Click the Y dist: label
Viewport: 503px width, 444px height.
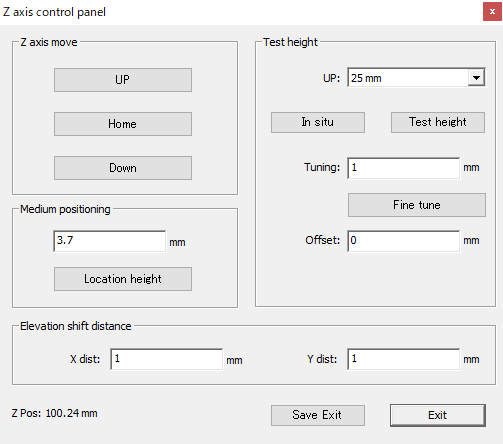tap(322, 359)
